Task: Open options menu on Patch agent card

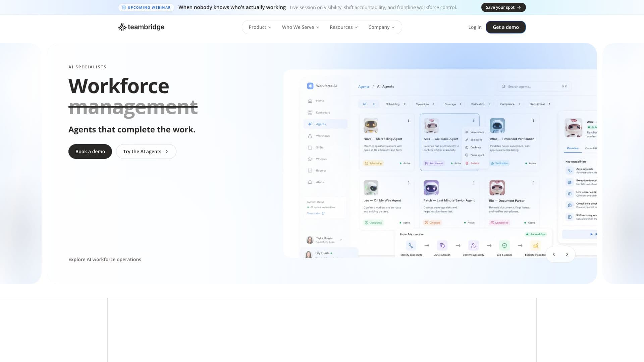Action: [473, 183]
